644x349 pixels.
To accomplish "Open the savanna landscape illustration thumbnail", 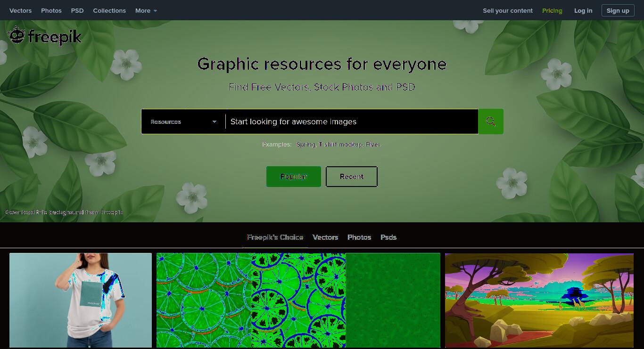I will pos(539,300).
